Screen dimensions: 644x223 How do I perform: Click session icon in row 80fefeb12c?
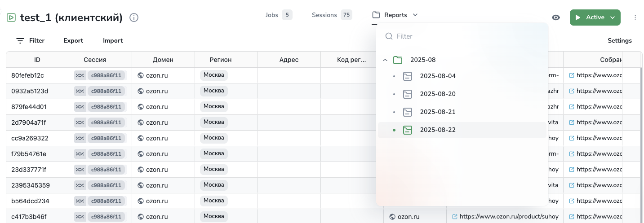(x=80, y=75)
